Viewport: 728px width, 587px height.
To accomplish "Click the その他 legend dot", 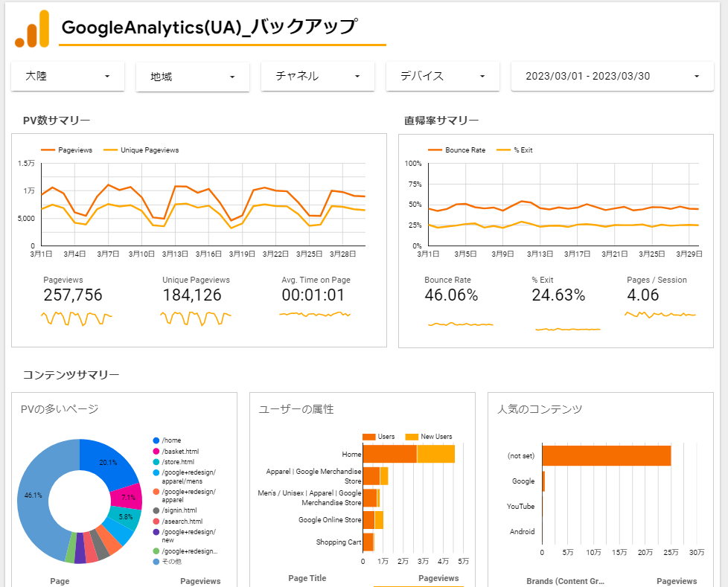I will [x=156, y=562].
